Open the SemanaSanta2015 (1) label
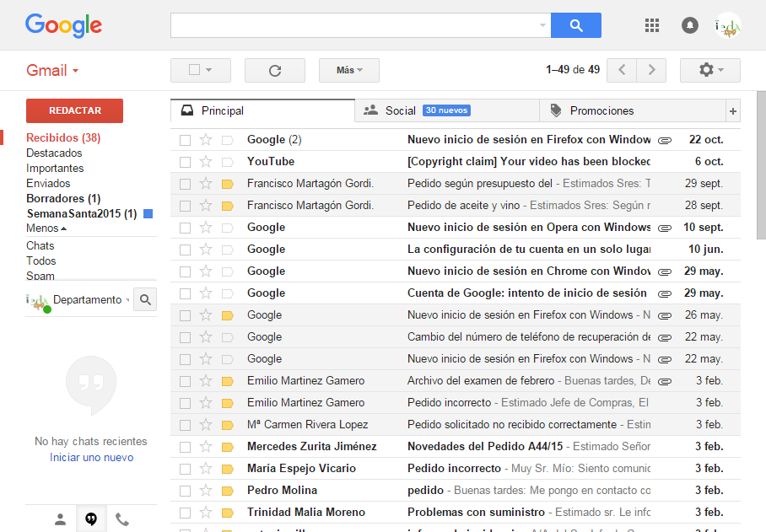The width and height of the screenshot is (766, 532). coord(82,214)
